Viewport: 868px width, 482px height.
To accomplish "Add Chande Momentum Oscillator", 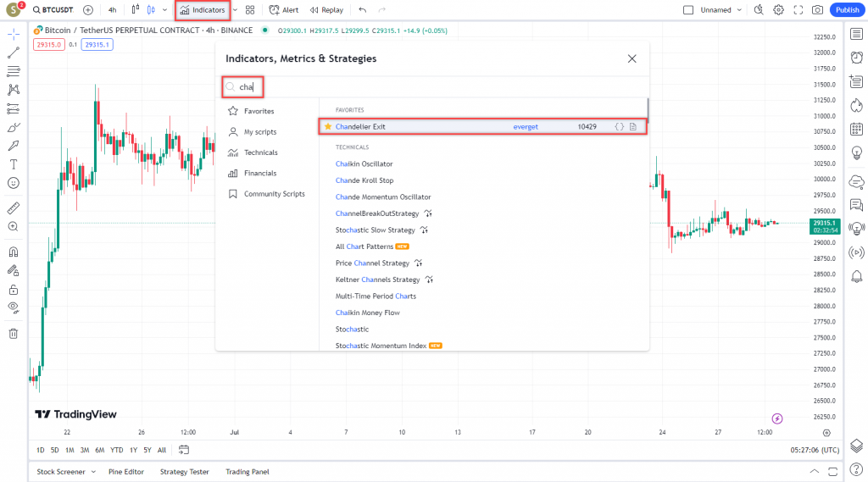I will tap(383, 197).
